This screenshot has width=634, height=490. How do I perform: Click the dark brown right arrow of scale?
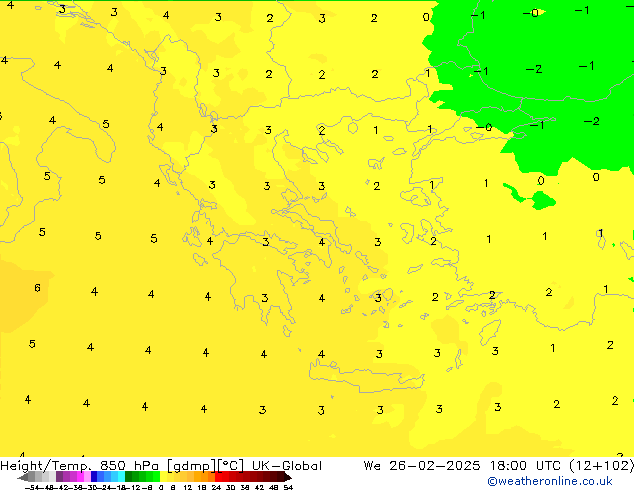click(x=288, y=477)
